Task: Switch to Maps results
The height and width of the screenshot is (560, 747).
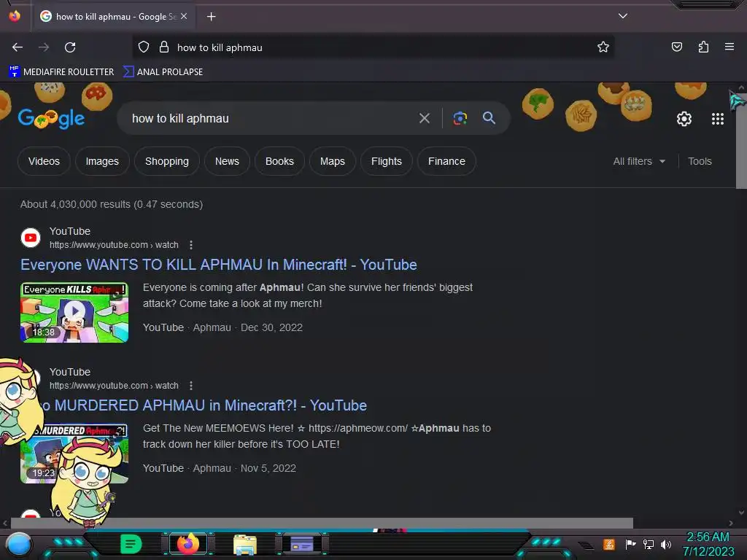Action: [x=333, y=161]
